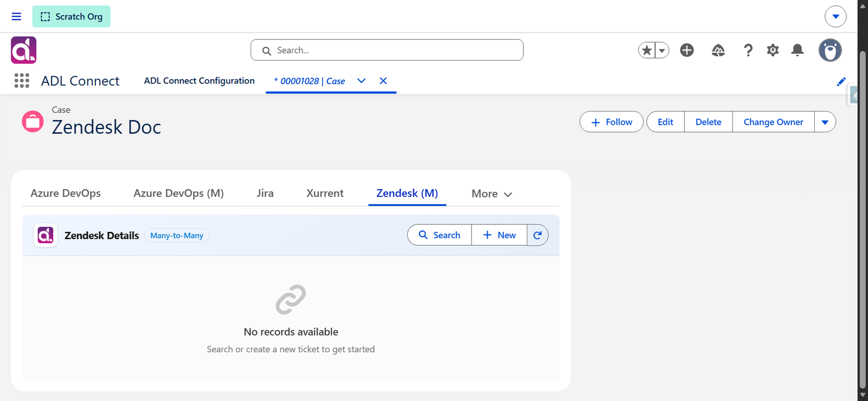This screenshot has width=868, height=401.
Task: Click New to create a ticket
Action: tap(499, 235)
